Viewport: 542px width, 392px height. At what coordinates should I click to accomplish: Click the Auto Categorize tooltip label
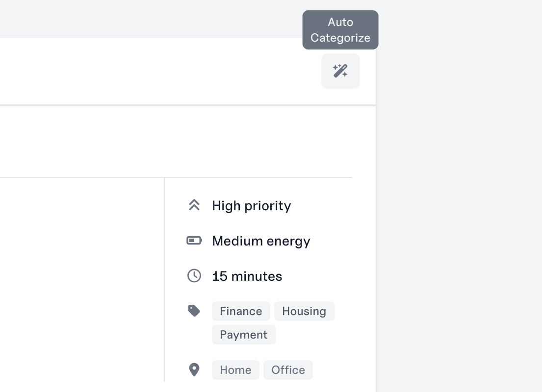pos(340,30)
